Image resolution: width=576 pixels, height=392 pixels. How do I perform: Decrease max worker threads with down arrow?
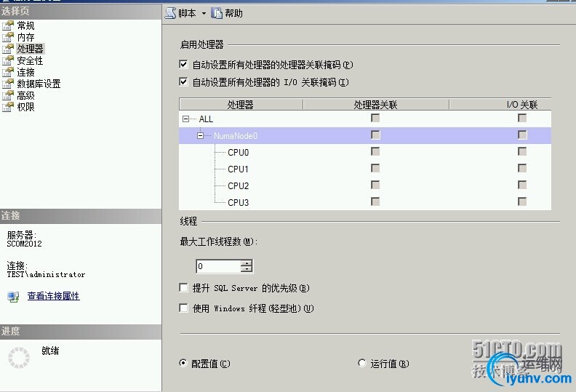point(247,269)
